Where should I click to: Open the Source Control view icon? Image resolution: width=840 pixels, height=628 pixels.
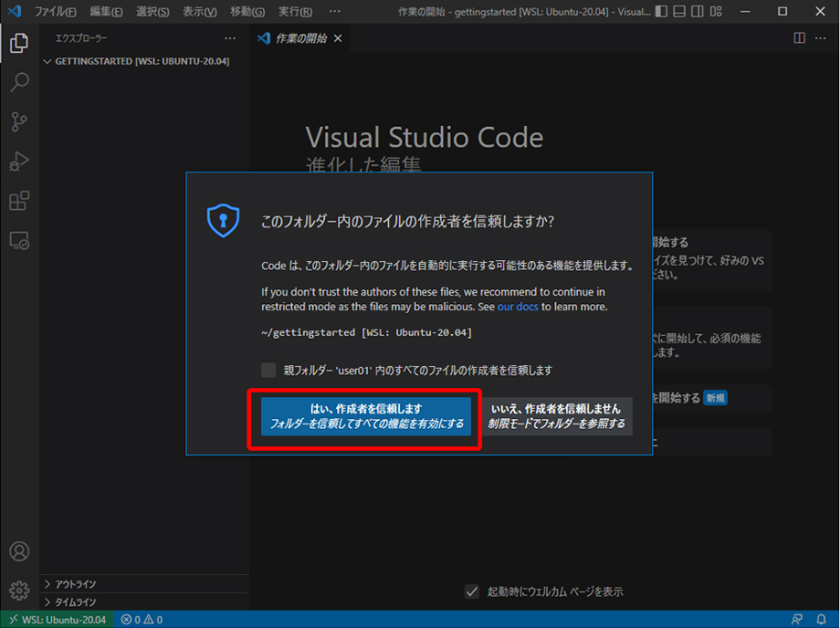19,121
